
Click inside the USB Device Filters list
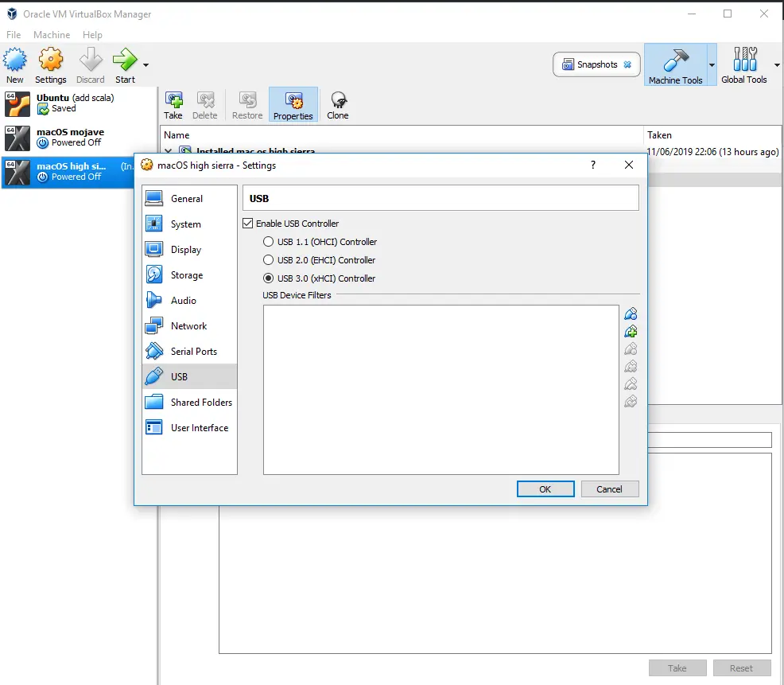(441, 390)
